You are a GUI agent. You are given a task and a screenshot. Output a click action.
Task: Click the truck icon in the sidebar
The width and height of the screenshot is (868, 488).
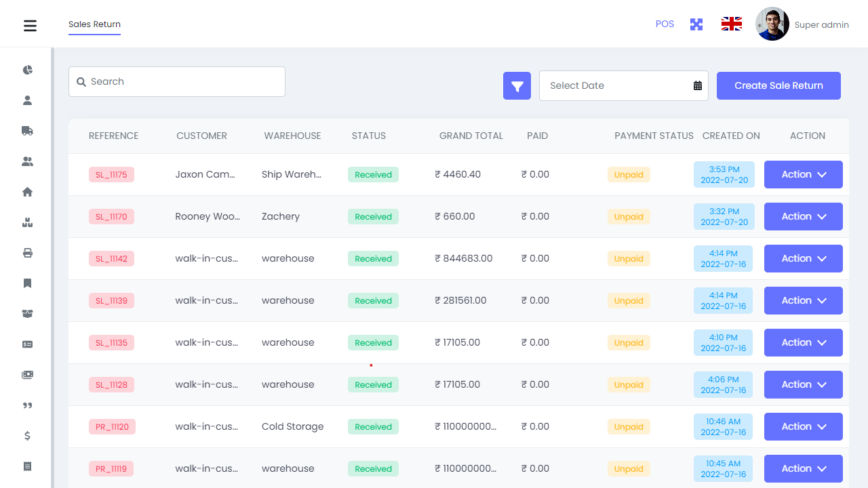tap(28, 131)
